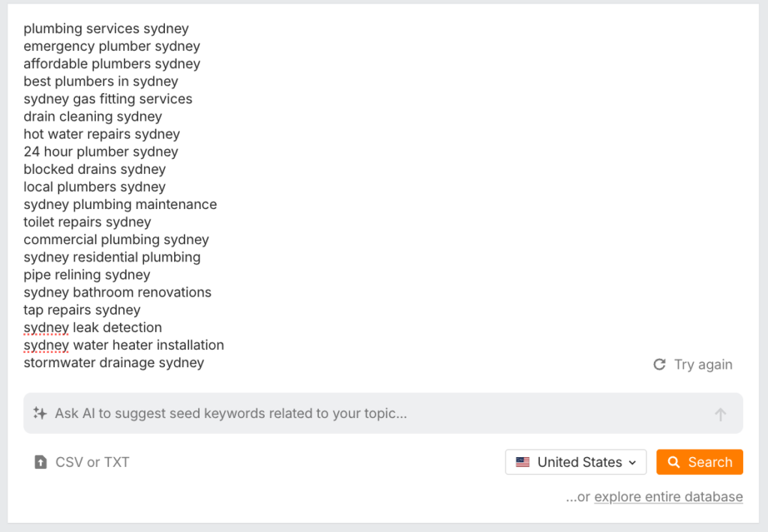
Task: Click the "emergency plumber sydney" keyword line
Action: 112,46
